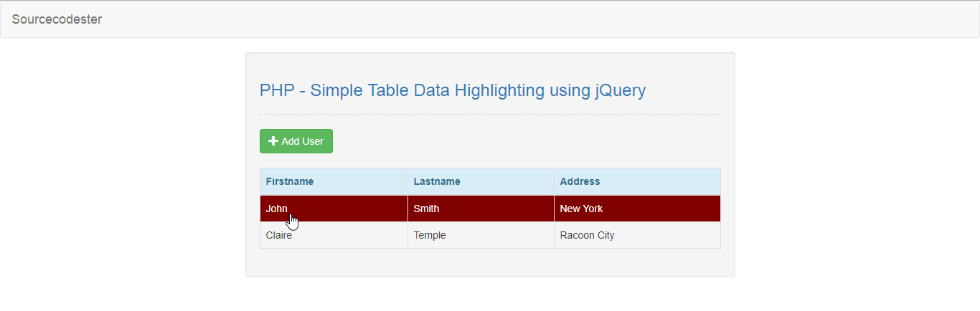Select the Address column header
This screenshot has height=311, width=980.
pyautogui.click(x=580, y=181)
